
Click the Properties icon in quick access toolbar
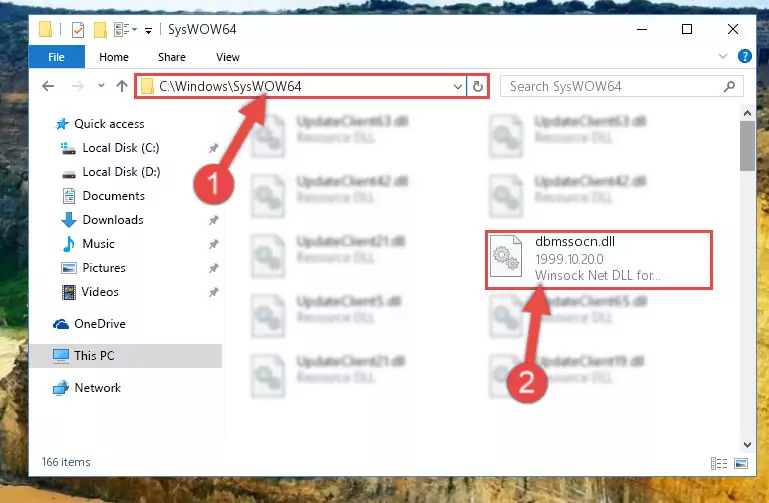pos(77,29)
